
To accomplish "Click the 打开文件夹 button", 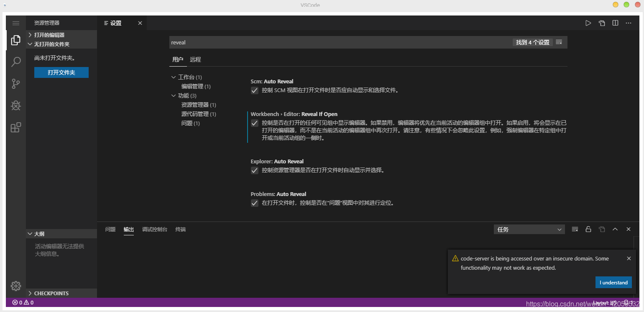I will click(61, 72).
